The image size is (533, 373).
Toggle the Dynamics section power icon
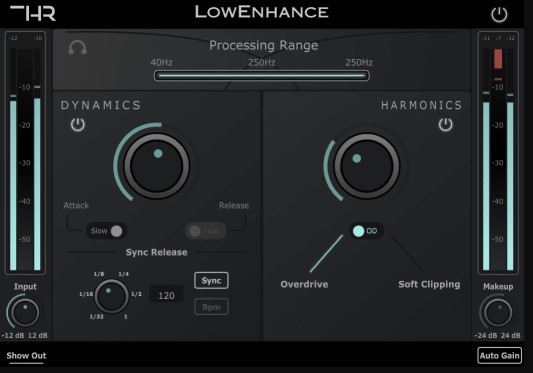[x=78, y=124]
